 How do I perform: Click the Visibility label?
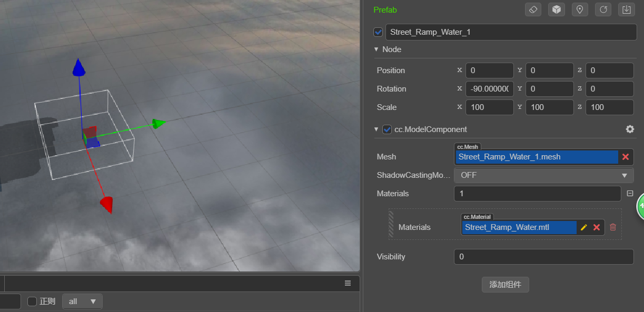click(x=391, y=257)
